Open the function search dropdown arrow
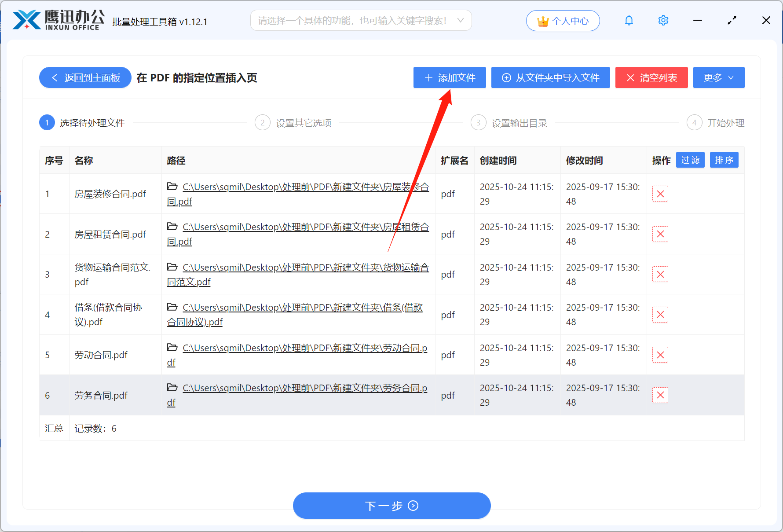 click(460, 20)
